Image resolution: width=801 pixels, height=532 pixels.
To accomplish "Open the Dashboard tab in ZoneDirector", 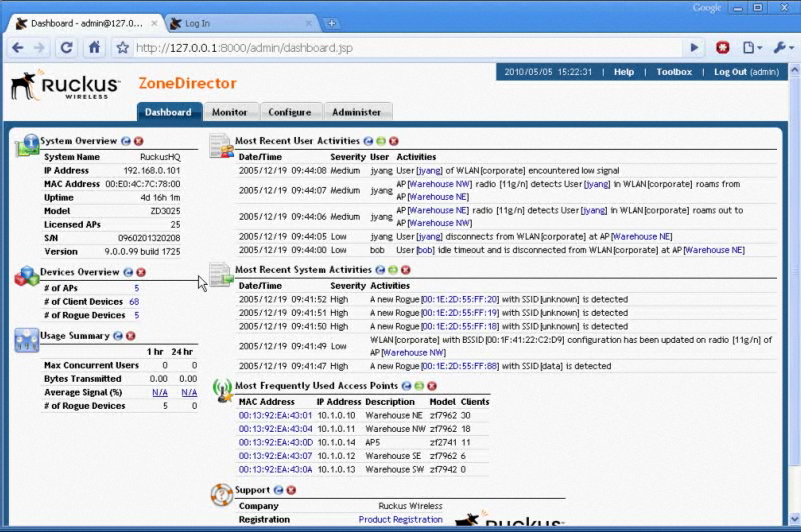I will tap(168, 112).
